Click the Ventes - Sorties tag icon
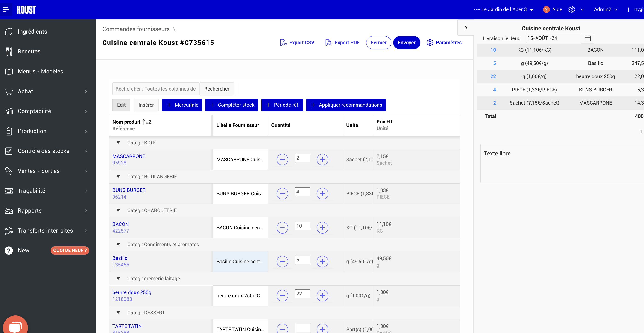The width and height of the screenshot is (644, 333). tap(9, 171)
